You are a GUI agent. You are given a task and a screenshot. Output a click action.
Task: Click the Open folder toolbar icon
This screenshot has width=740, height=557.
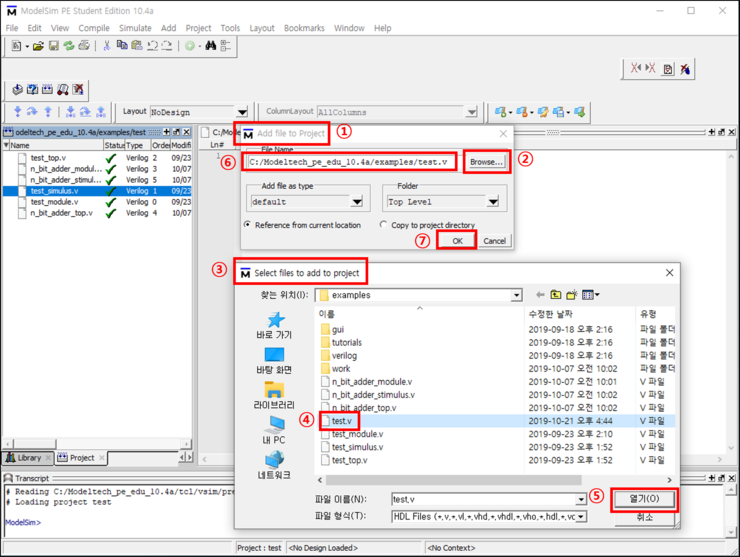click(38, 46)
